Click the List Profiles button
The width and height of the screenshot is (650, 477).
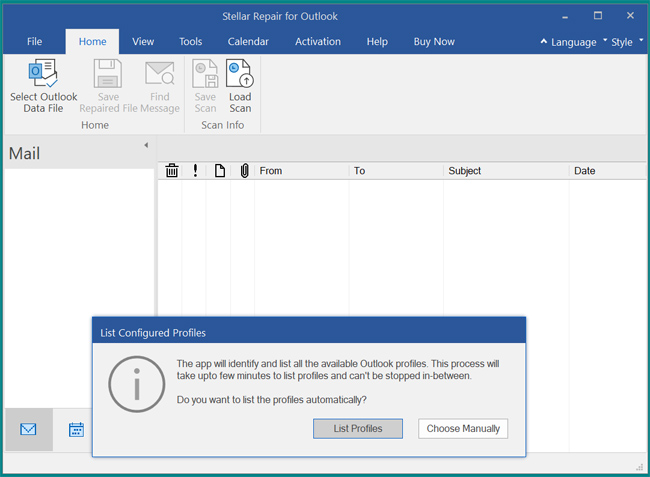pos(358,429)
